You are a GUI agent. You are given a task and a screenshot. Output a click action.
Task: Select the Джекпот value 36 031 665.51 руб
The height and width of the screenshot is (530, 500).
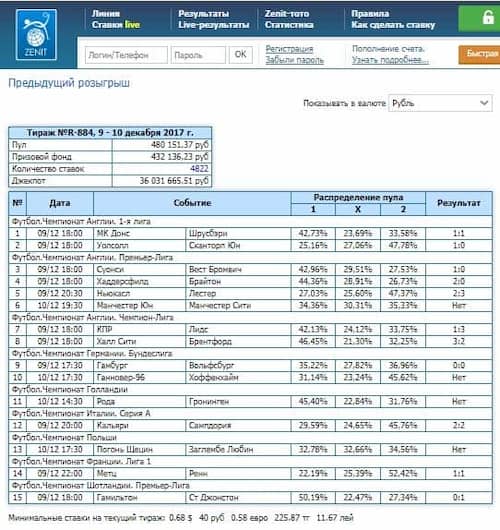point(174,180)
